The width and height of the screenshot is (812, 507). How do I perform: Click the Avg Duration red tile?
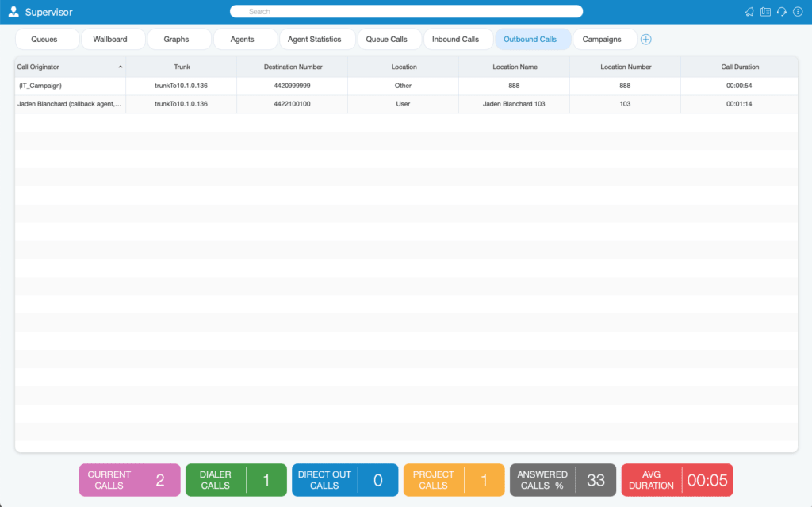[x=677, y=480]
